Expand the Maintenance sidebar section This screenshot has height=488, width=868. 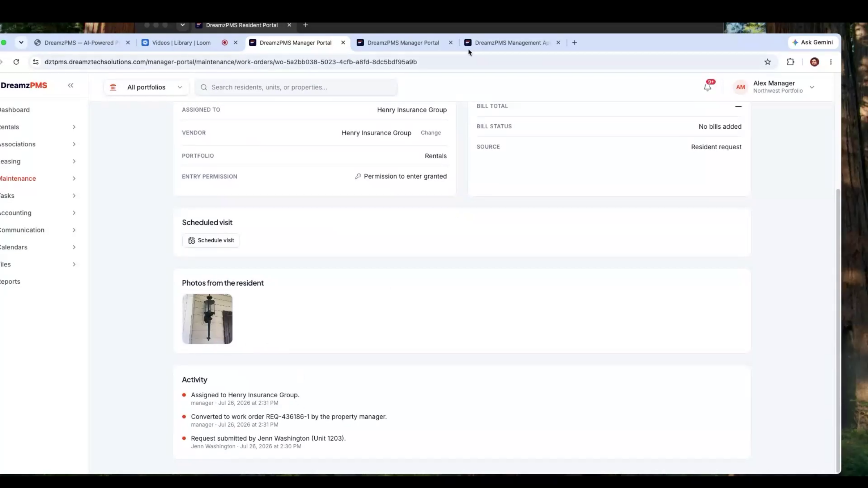tap(74, 179)
